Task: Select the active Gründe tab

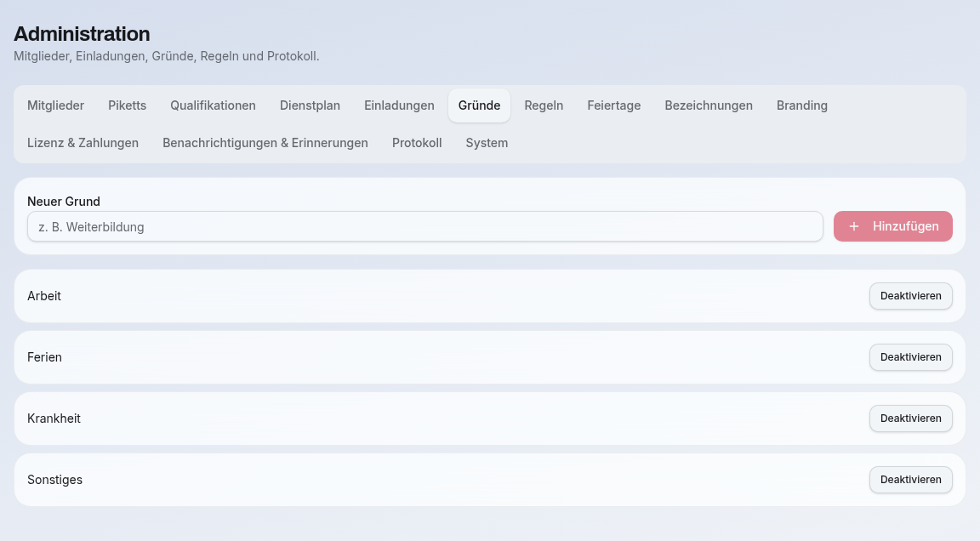Action: (x=480, y=105)
